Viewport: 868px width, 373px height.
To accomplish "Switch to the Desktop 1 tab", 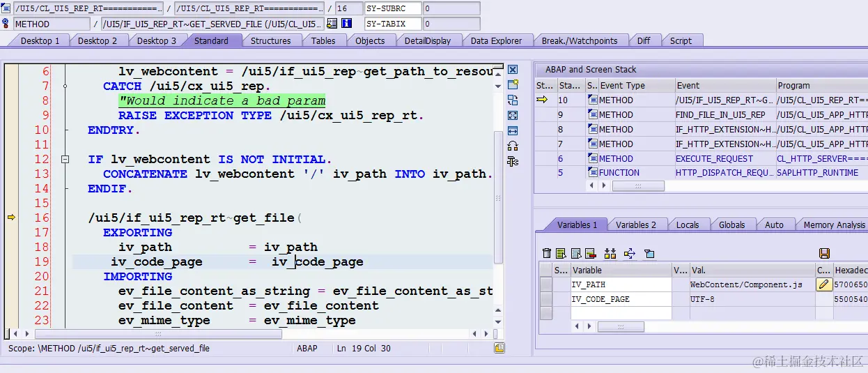I will tap(40, 40).
